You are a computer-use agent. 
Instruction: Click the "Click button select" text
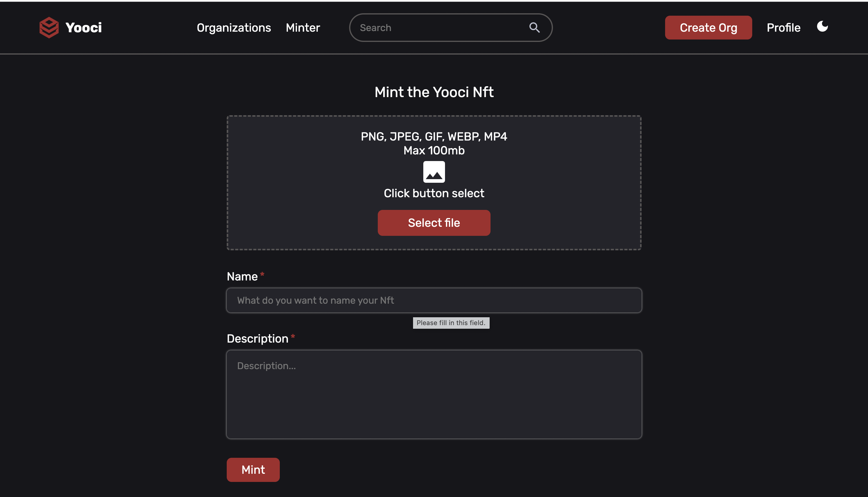(434, 193)
